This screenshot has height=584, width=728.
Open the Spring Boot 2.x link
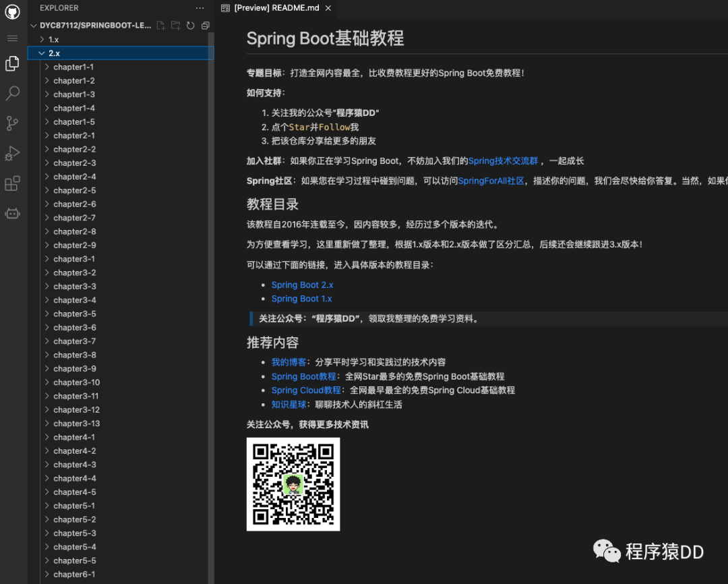pyautogui.click(x=302, y=285)
